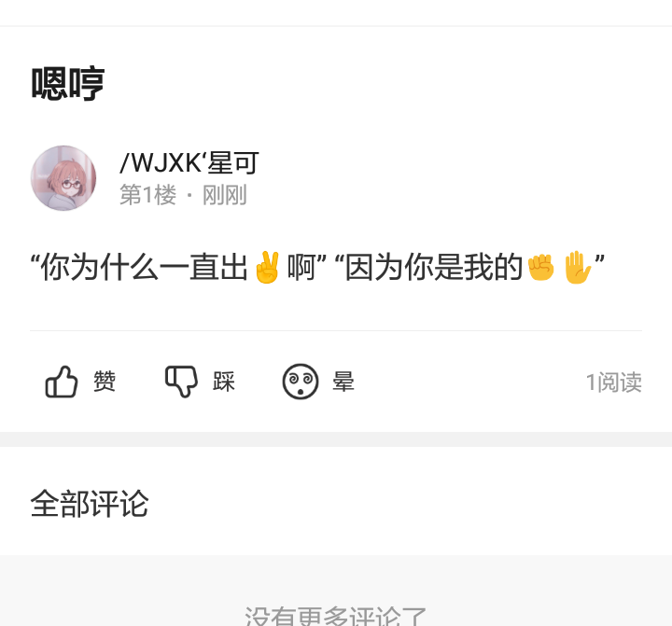This screenshot has width=672, height=626.
Task: Click the 啊 character after the victory emoji
Action: pos(301,268)
